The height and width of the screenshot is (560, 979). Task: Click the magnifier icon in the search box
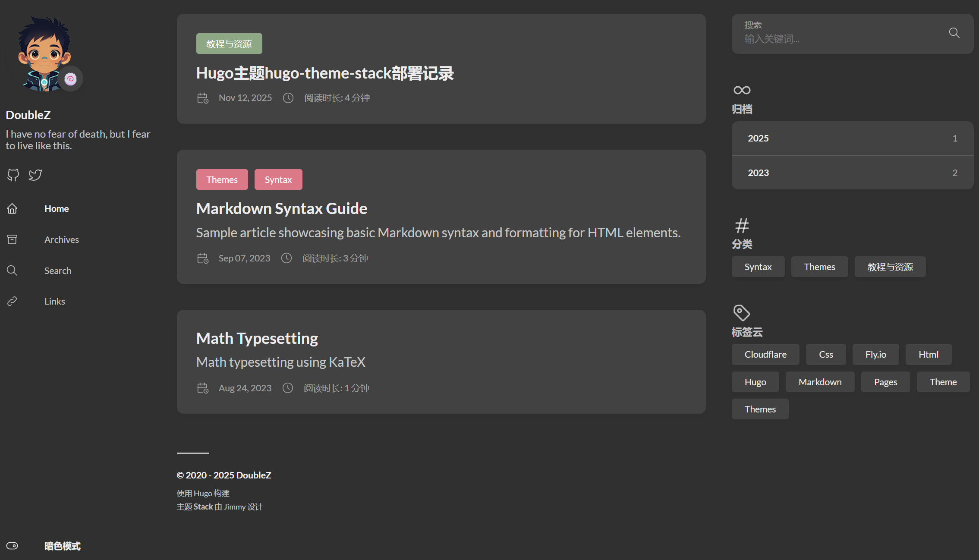coord(954,33)
